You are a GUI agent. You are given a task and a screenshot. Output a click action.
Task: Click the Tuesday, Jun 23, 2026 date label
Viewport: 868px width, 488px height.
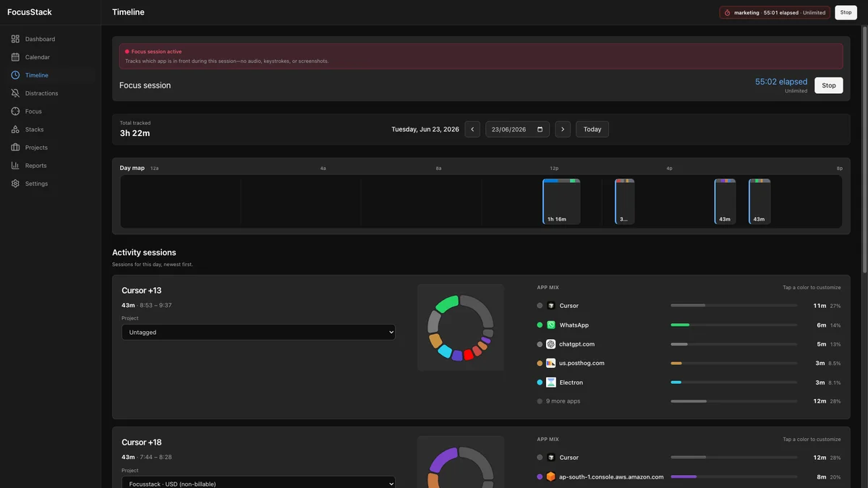pos(425,129)
